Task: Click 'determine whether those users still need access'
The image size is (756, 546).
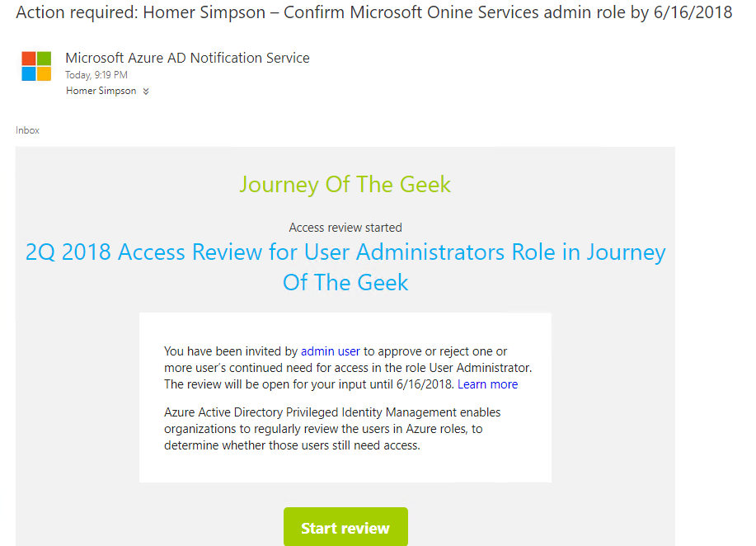Action: (292, 445)
